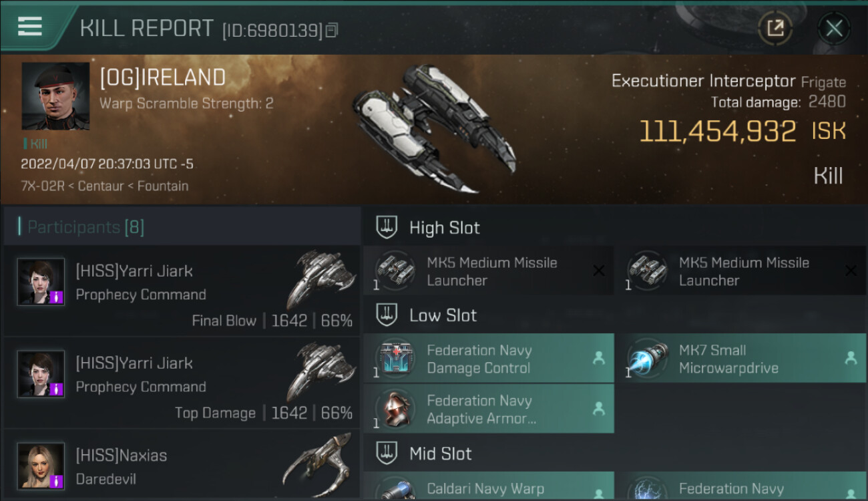Click Federation Navy Adaptive Armor icon
This screenshot has height=501, width=868.
394,409
